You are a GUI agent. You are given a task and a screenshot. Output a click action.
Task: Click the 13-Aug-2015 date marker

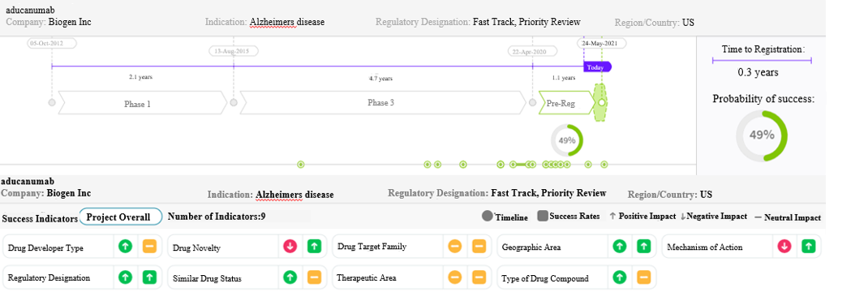pos(233,51)
